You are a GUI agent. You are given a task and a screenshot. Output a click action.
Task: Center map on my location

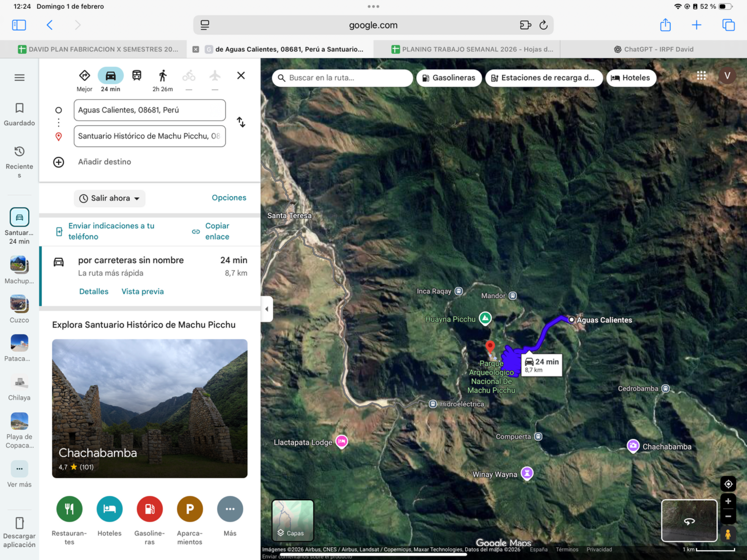[728, 484]
